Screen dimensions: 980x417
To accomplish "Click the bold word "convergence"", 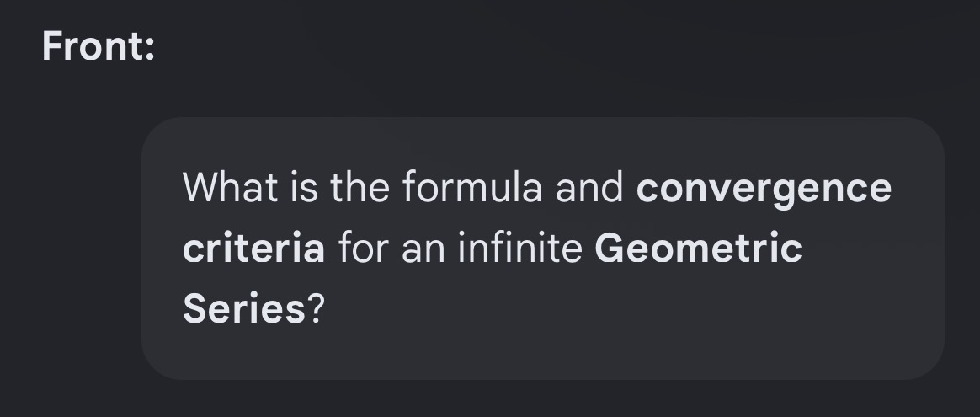I will click(x=764, y=188).
